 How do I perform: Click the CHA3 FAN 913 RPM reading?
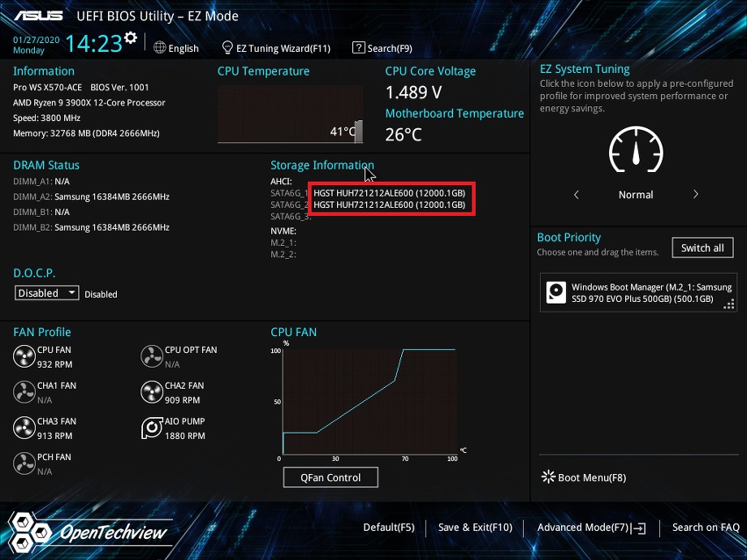pos(54,436)
